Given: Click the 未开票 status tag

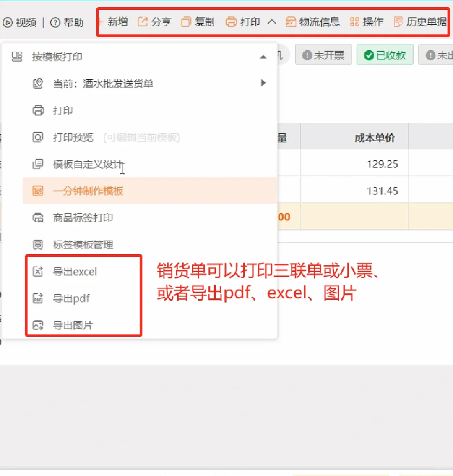Looking at the screenshot, I should pyautogui.click(x=323, y=55).
